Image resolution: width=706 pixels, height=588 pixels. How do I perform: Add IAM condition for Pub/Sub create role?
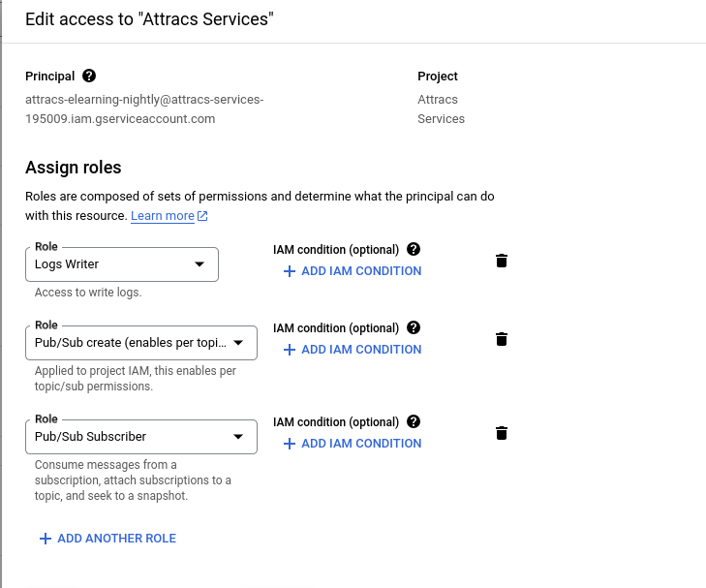(x=353, y=350)
